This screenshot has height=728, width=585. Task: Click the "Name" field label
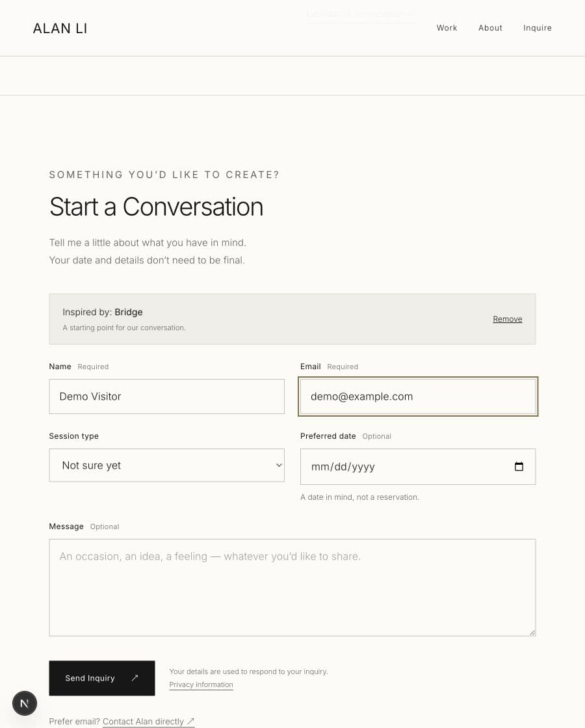tap(60, 367)
